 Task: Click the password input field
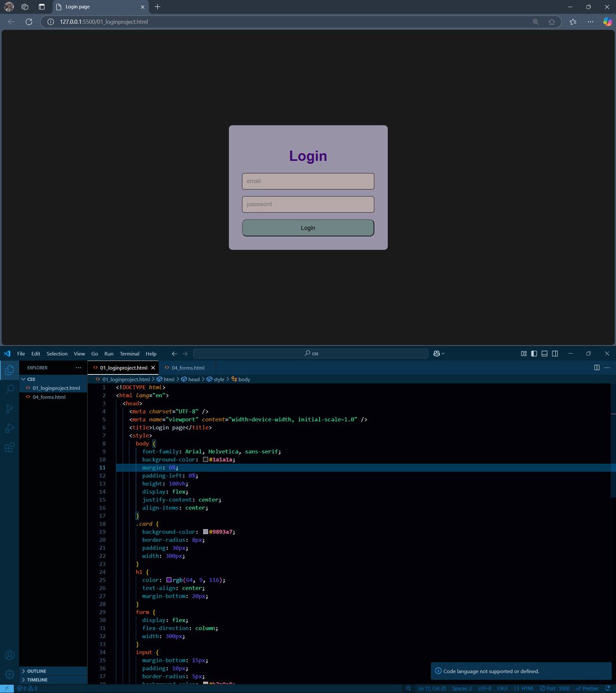pyautogui.click(x=308, y=204)
